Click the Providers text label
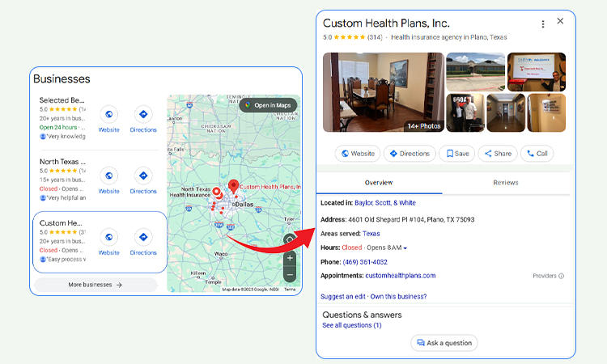Image resolution: width=607 pixels, height=364 pixels. [x=545, y=276]
